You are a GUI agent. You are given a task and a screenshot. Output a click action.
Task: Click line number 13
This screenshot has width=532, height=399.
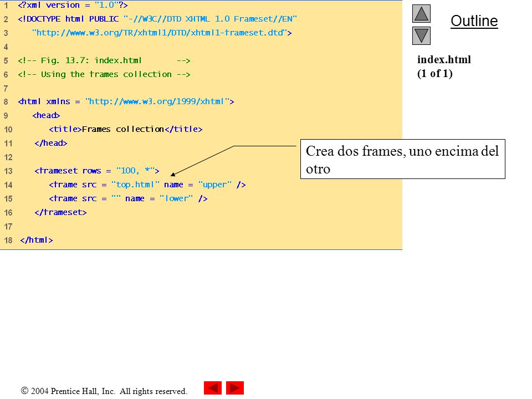coord(8,171)
